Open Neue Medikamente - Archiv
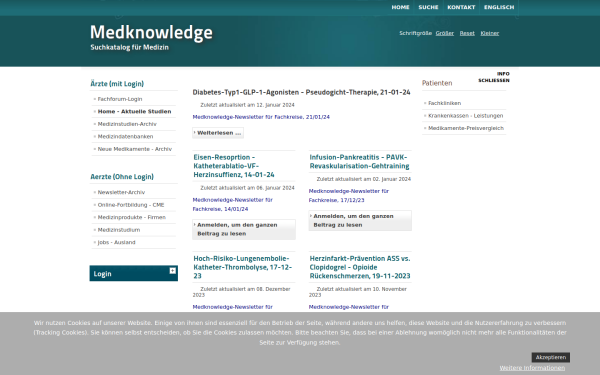 pos(135,149)
